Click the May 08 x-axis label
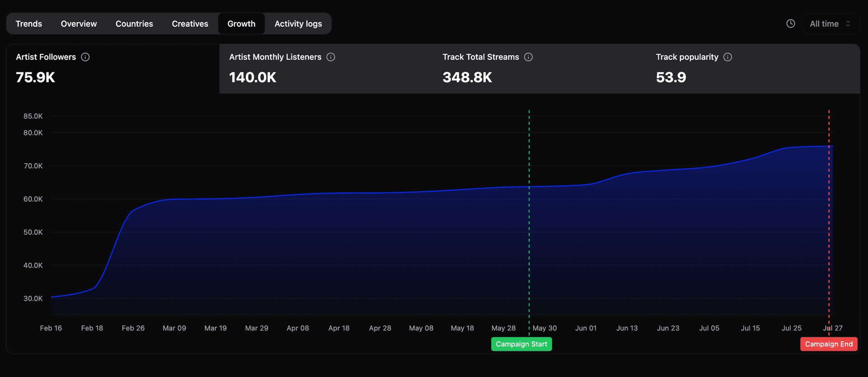 tap(421, 328)
